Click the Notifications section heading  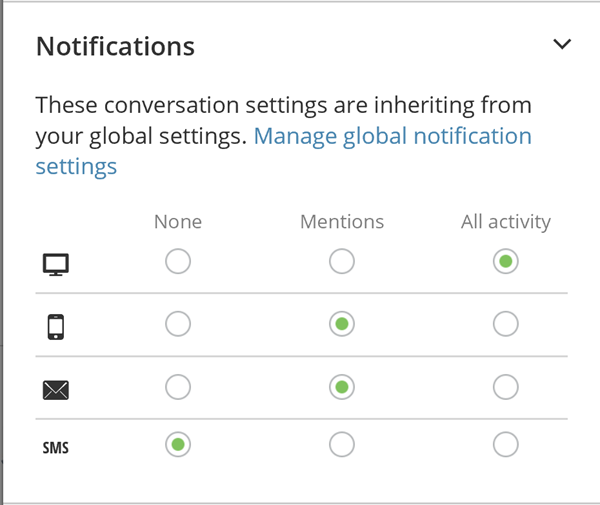[x=115, y=46]
